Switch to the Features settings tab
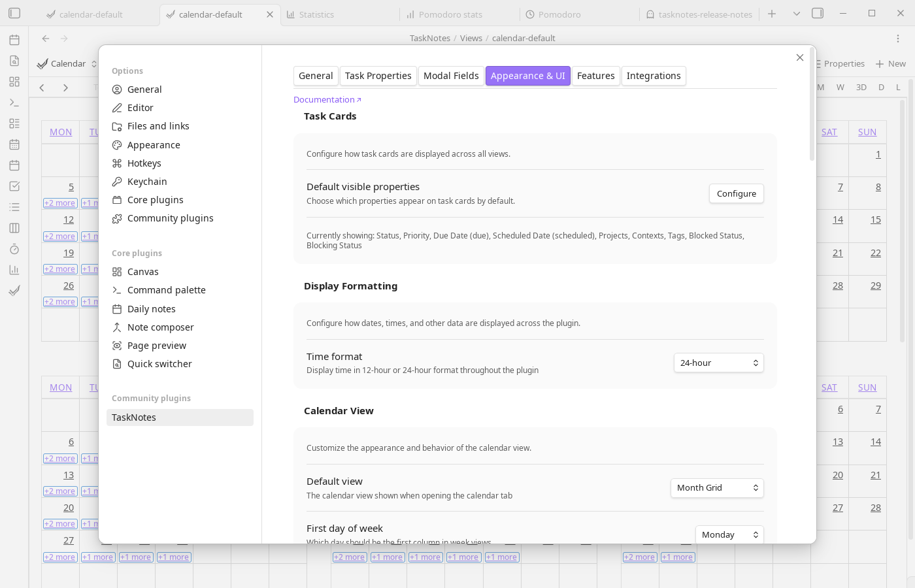 tap(595, 76)
